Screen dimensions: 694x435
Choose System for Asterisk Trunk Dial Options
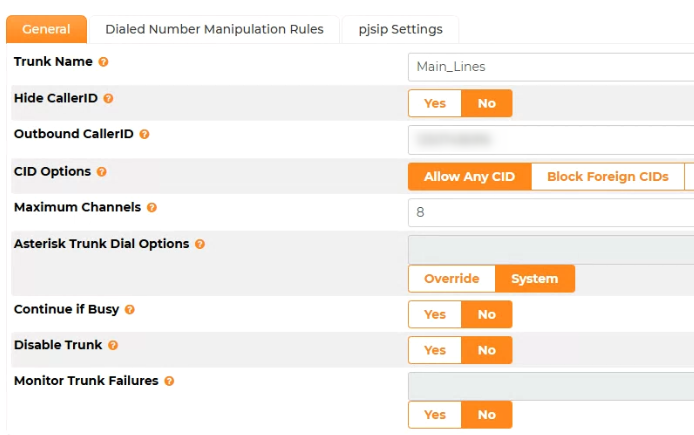[x=535, y=279]
